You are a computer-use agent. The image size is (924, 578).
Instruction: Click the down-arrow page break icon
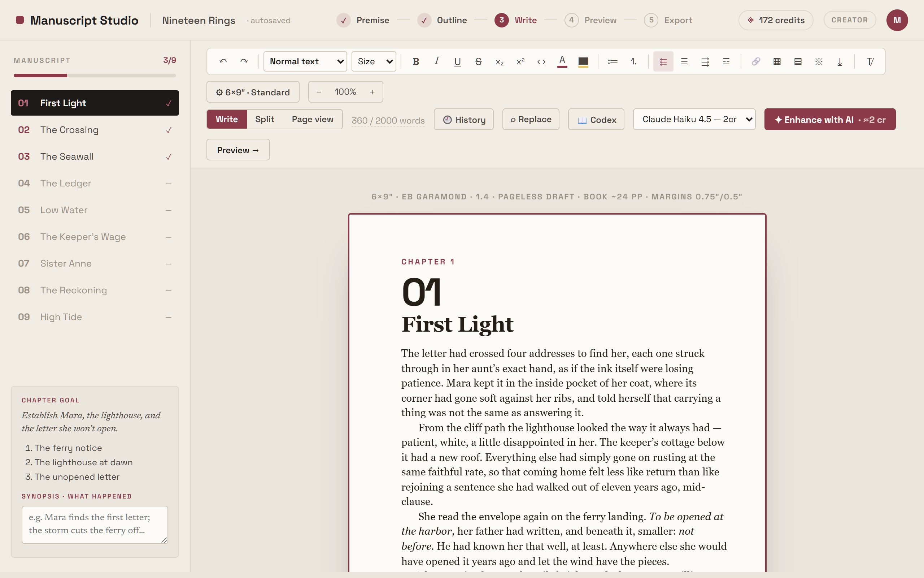pos(840,61)
